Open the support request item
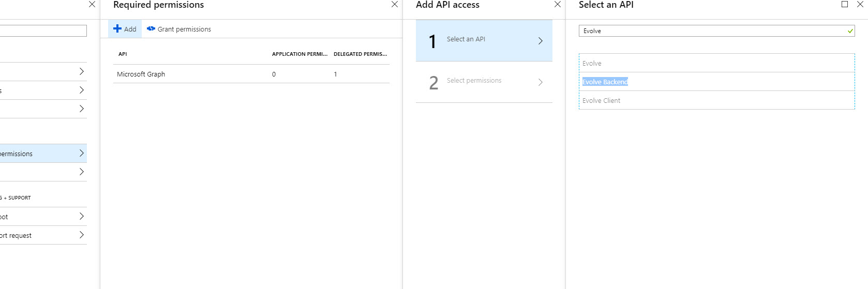 (x=43, y=235)
